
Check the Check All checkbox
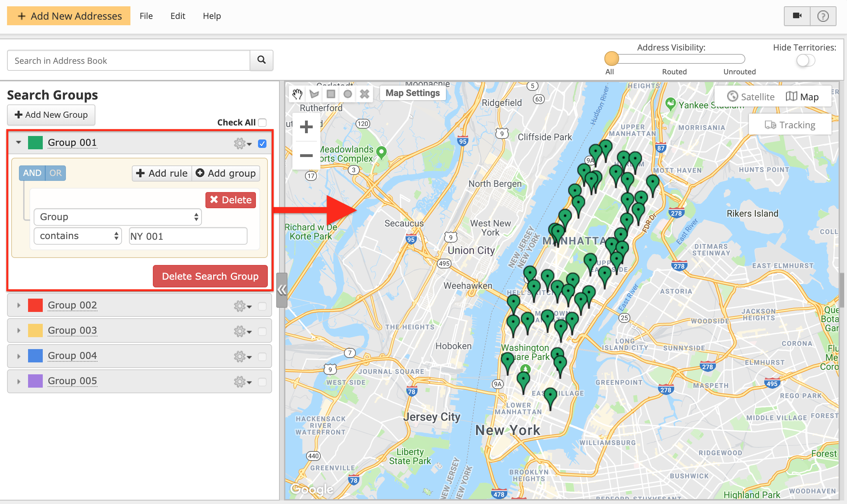point(262,122)
